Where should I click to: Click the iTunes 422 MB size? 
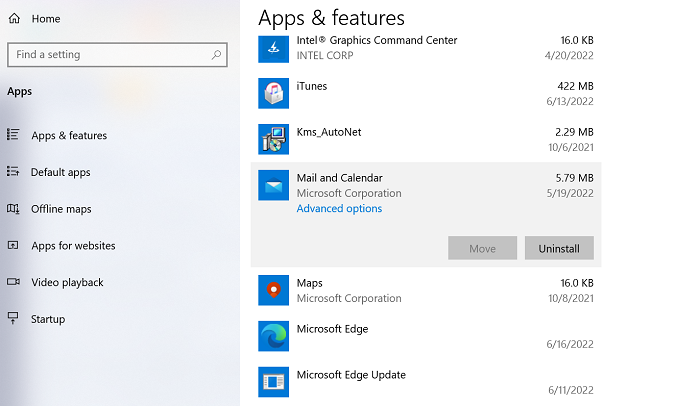click(x=575, y=86)
